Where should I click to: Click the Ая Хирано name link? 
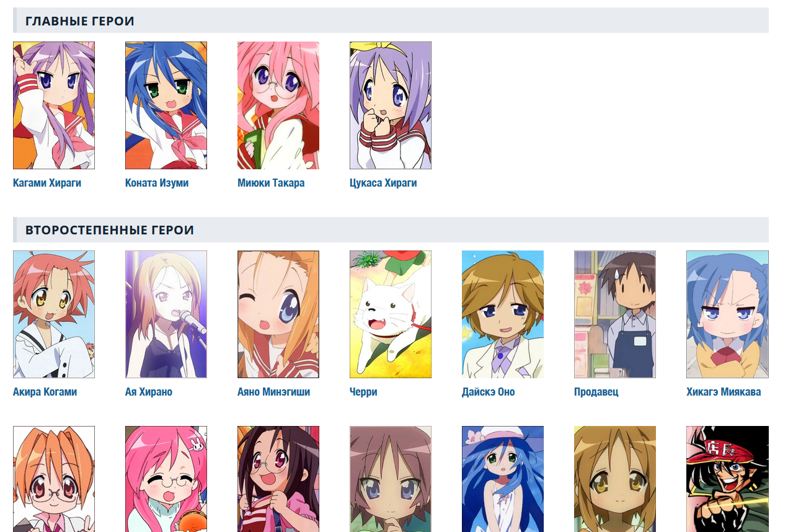(149, 392)
